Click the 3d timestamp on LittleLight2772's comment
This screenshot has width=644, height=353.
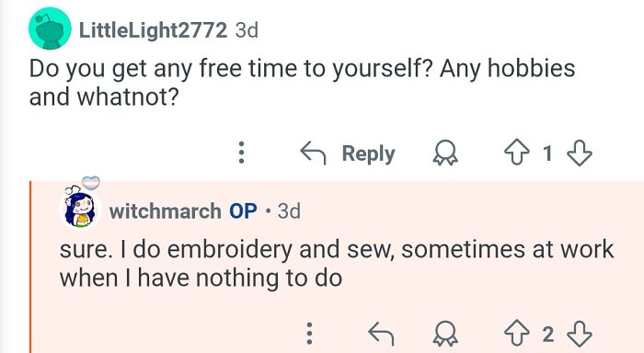click(x=247, y=30)
